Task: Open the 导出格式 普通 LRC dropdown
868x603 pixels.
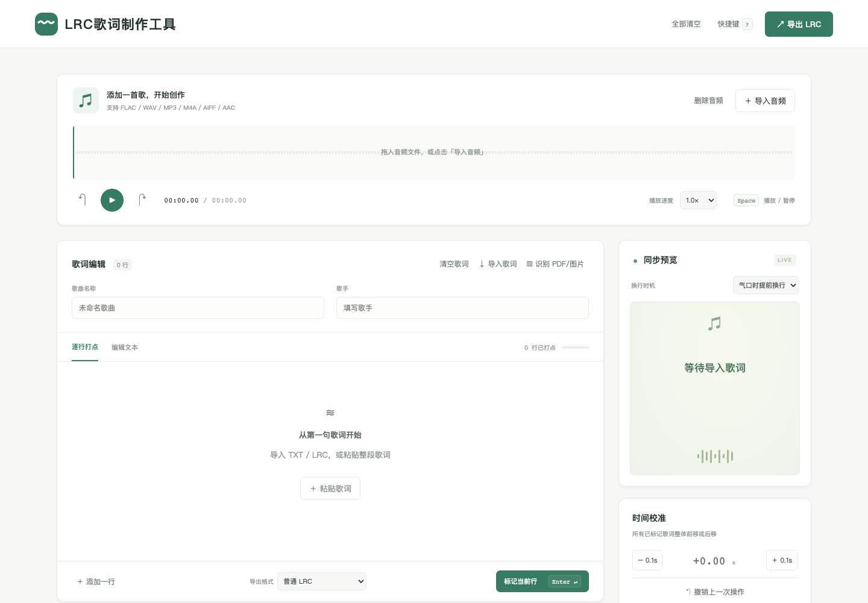Action: point(322,581)
